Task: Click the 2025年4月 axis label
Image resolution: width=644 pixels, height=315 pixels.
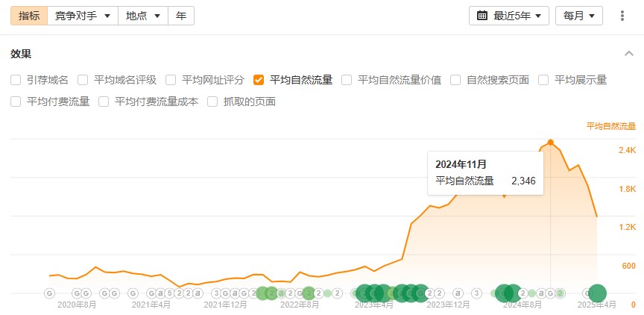Action: [597, 305]
